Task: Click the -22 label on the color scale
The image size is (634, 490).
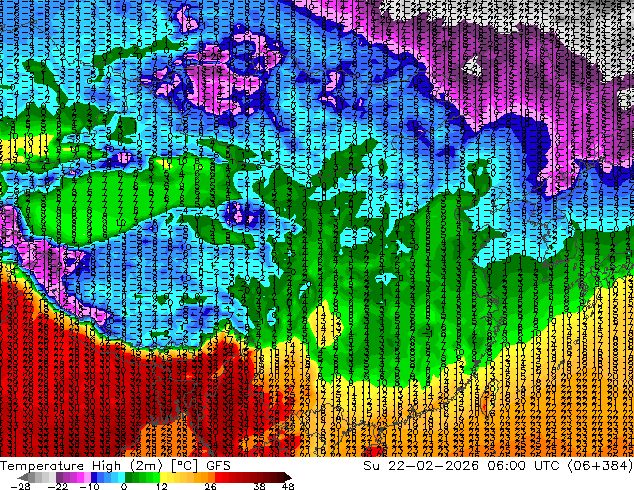Action: click(58, 486)
